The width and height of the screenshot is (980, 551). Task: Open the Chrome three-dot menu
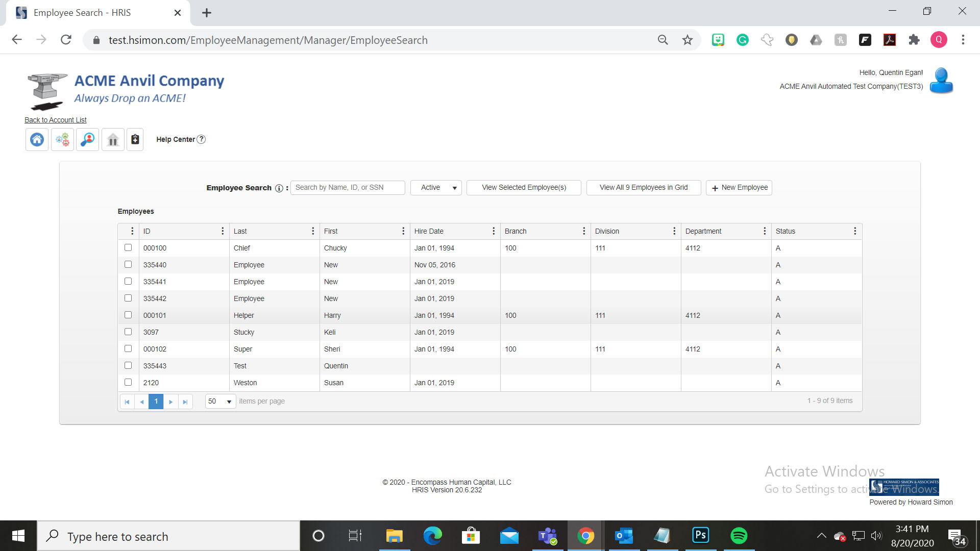click(x=963, y=40)
